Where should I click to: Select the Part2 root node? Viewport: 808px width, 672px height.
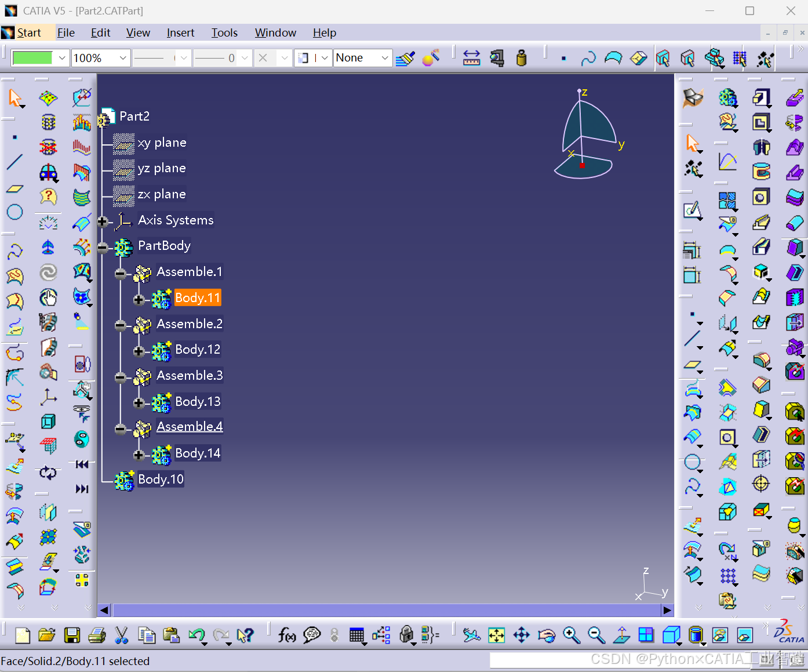pyautogui.click(x=134, y=117)
